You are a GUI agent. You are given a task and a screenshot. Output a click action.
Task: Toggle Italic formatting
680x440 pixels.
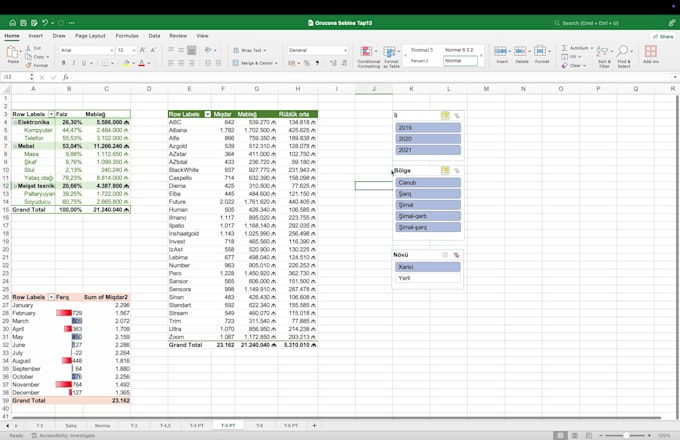click(x=74, y=63)
